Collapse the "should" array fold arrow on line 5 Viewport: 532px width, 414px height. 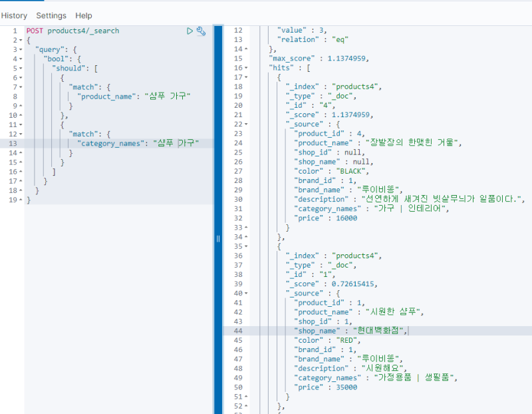[21, 69]
